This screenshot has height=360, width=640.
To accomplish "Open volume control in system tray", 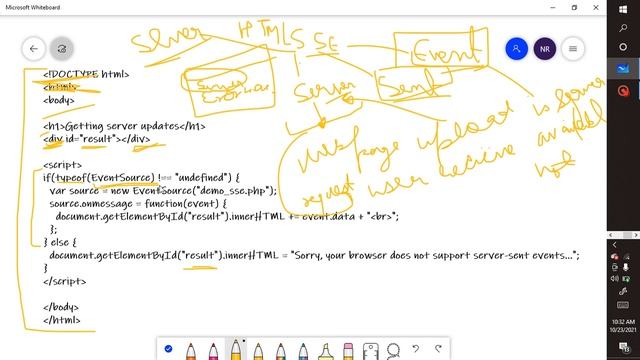I will pos(614,278).
